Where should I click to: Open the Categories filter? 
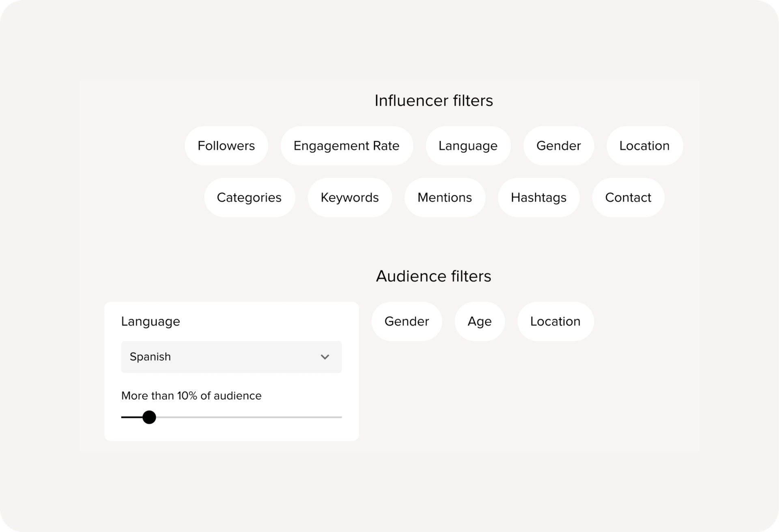pyautogui.click(x=249, y=197)
